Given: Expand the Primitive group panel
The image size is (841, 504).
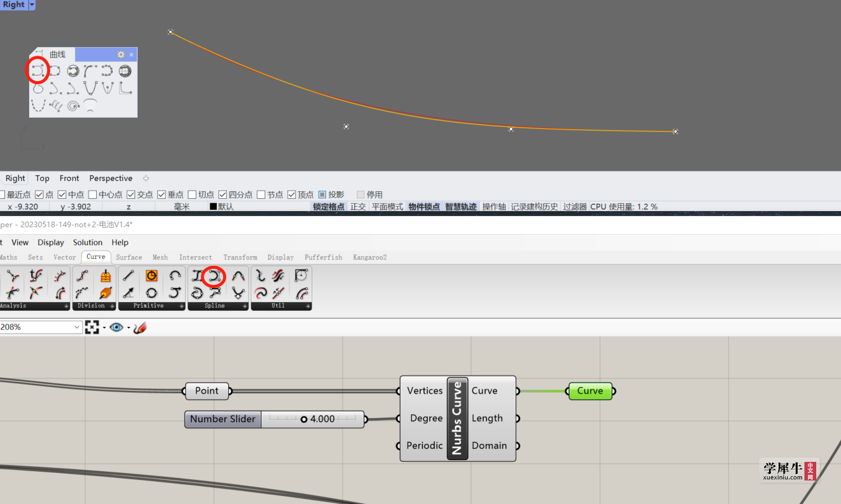Looking at the screenshot, I should tap(182, 306).
